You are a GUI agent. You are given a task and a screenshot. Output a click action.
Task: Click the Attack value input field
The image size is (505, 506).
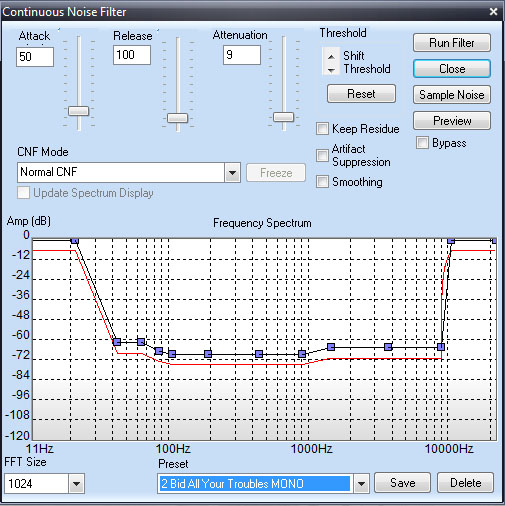35,57
